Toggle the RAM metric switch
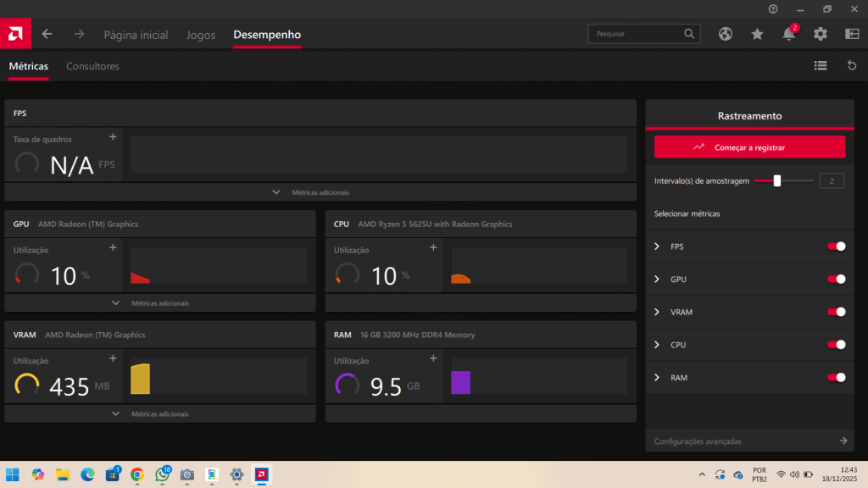Viewport: 868px width, 488px height. point(836,378)
